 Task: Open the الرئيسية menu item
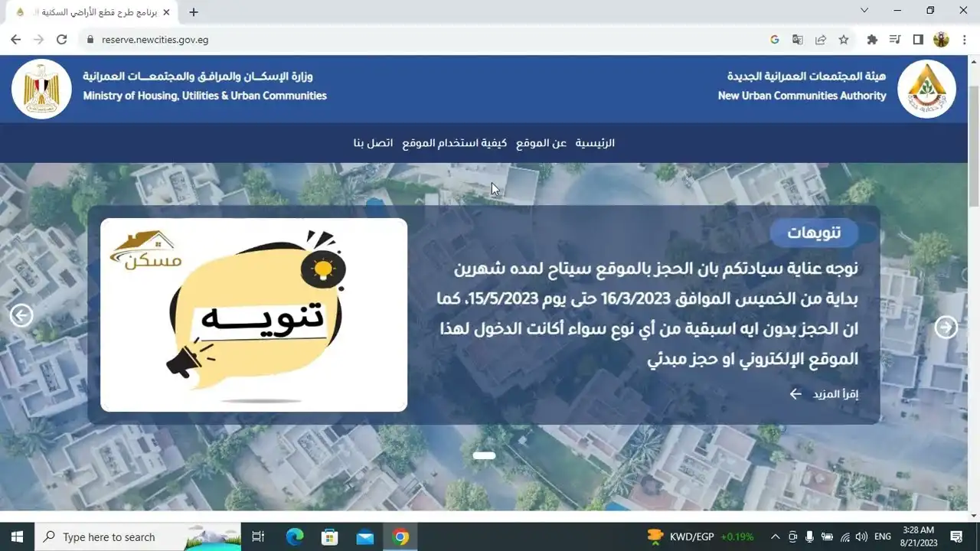pos(595,143)
